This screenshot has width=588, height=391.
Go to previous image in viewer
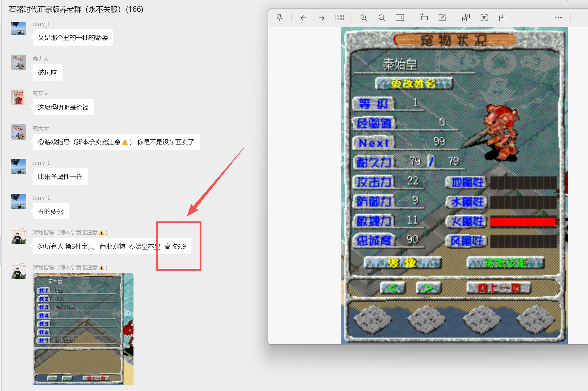pos(304,17)
